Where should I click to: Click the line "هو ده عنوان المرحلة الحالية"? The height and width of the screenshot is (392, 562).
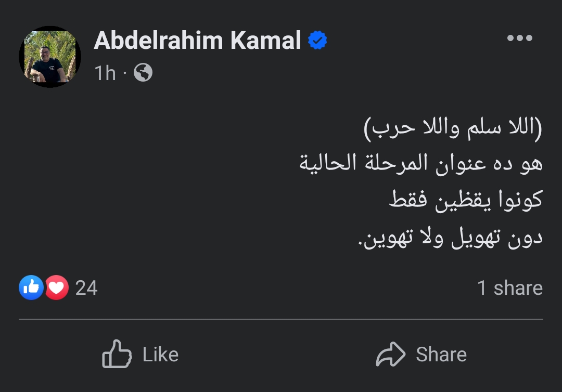coord(421,164)
